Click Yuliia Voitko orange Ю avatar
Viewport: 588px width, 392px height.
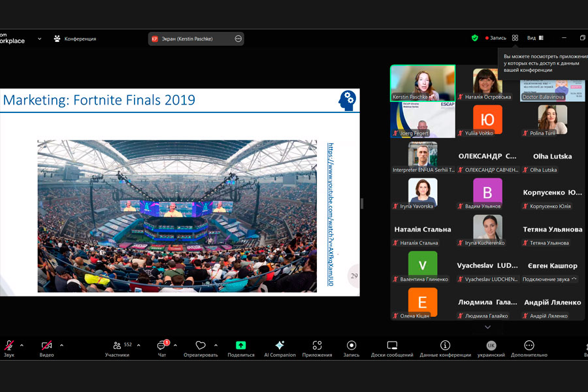coord(487,120)
